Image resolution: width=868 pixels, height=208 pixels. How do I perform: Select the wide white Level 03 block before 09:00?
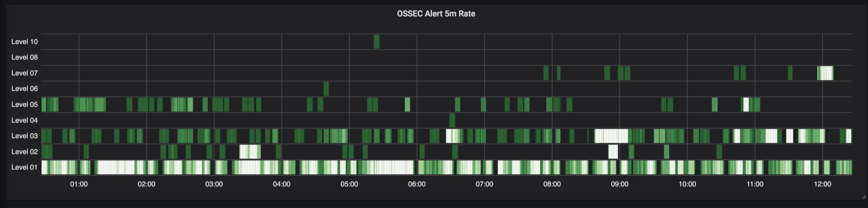click(611, 136)
